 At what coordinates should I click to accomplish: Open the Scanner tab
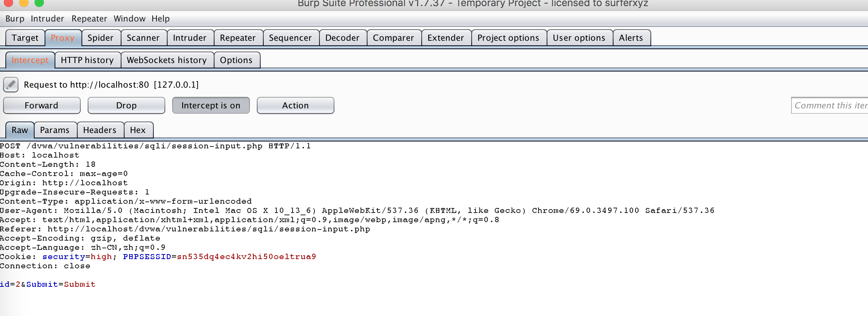coord(143,38)
